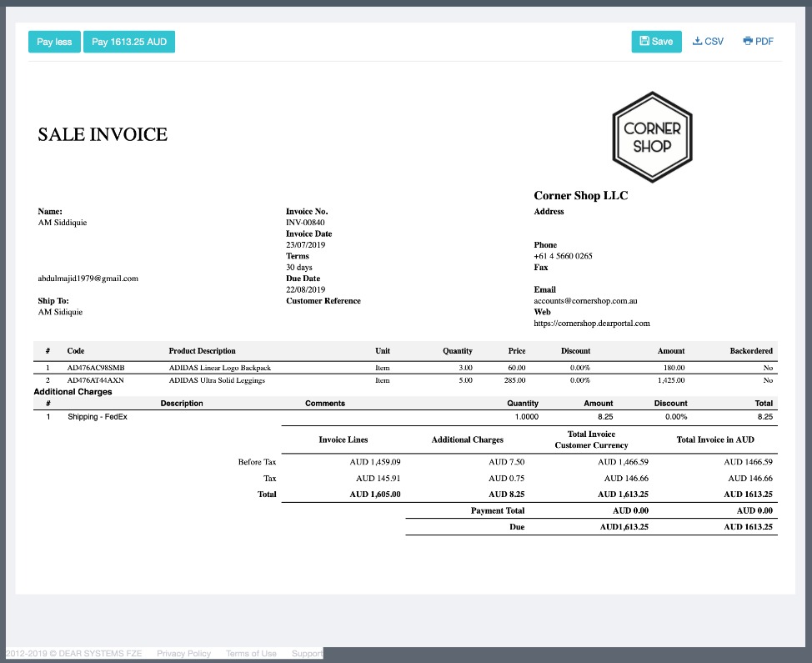Click the printer icon beside PDF
The height and width of the screenshot is (663, 812).
[748, 41]
